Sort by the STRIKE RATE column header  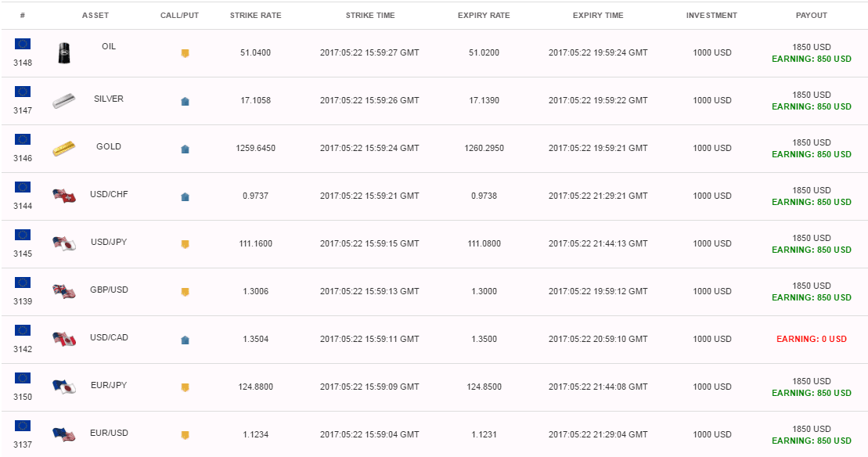coord(256,16)
